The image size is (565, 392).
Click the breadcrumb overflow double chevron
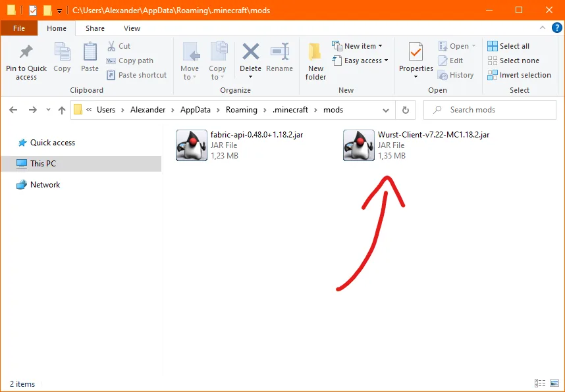coord(89,110)
